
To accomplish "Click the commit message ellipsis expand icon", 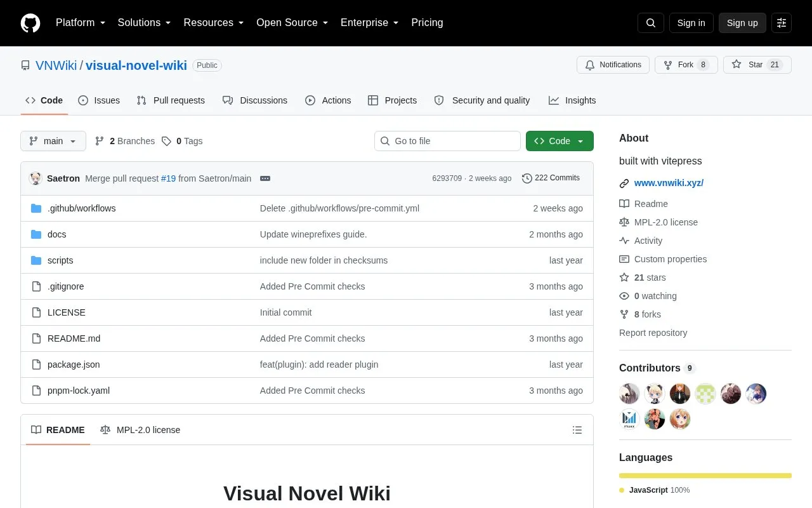I will click(x=265, y=178).
